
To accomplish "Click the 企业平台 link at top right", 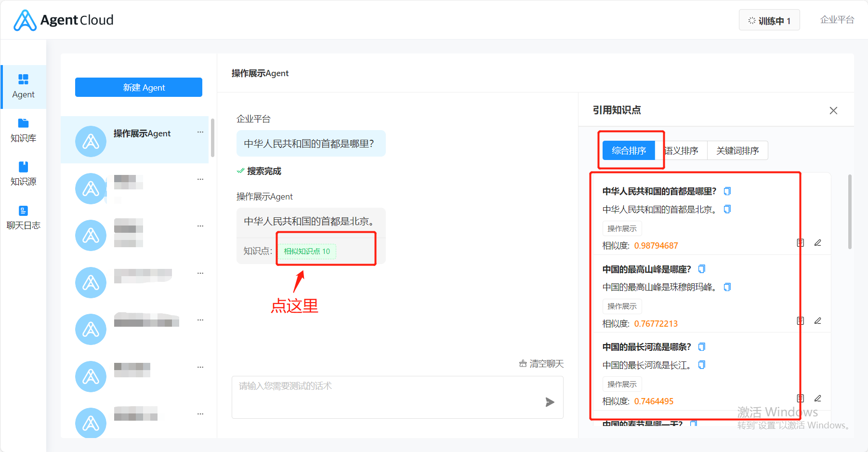I will point(837,20).
